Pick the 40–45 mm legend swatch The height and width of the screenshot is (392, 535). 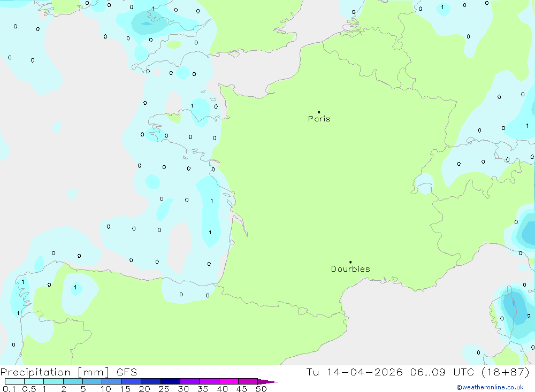coord(228,381)
